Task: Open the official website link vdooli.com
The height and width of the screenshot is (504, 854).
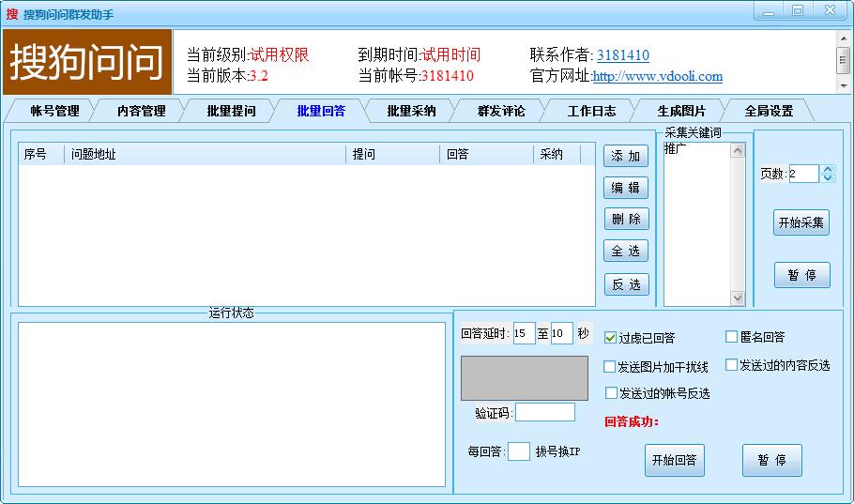Action: [x=657, y=77]
